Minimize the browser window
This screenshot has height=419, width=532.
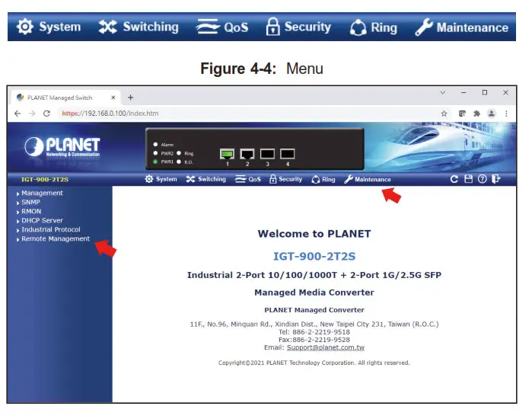(x=464, y=92)
